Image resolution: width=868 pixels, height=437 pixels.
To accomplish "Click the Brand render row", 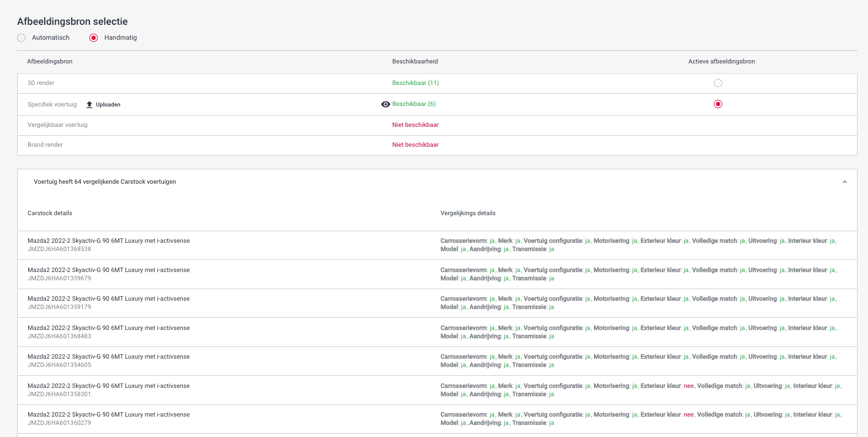I will pos(45,145).
